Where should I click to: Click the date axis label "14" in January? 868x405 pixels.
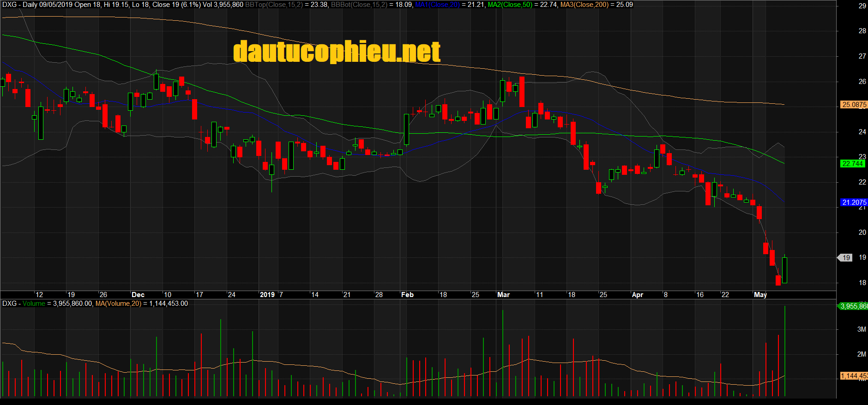pos(314,295)
